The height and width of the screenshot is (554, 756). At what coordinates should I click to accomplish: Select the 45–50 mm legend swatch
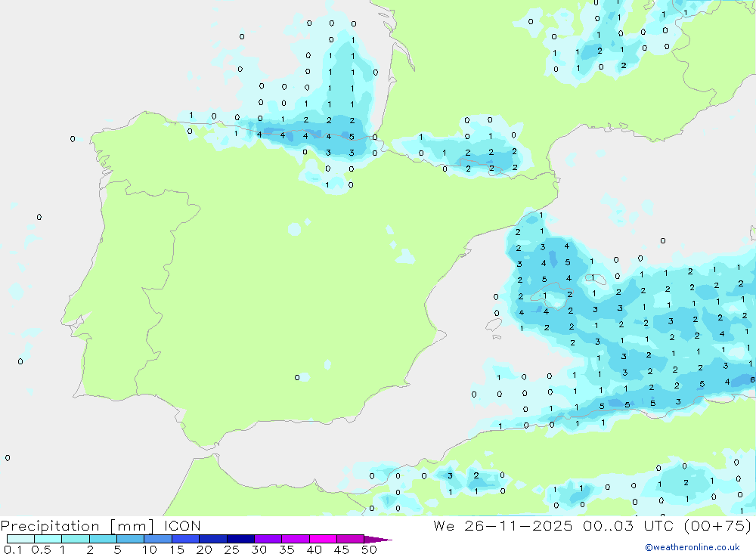click(x=351, y=539)
